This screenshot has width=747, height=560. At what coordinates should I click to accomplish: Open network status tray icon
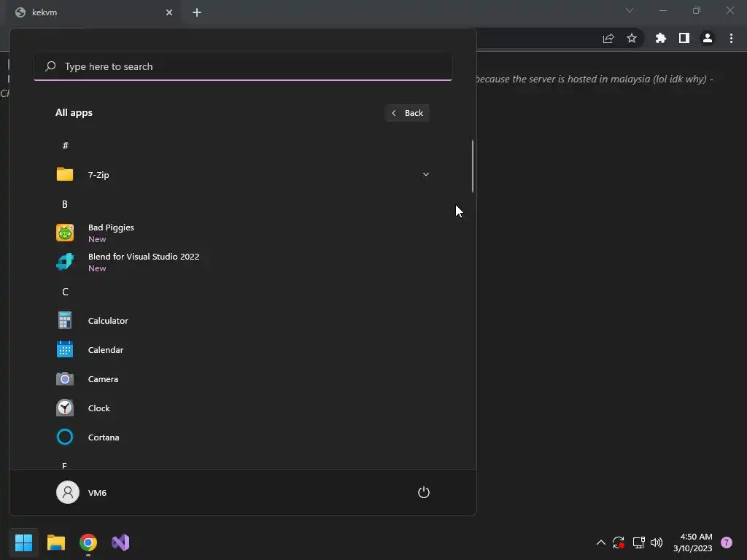pyautogui.click(x=638, y=542)
